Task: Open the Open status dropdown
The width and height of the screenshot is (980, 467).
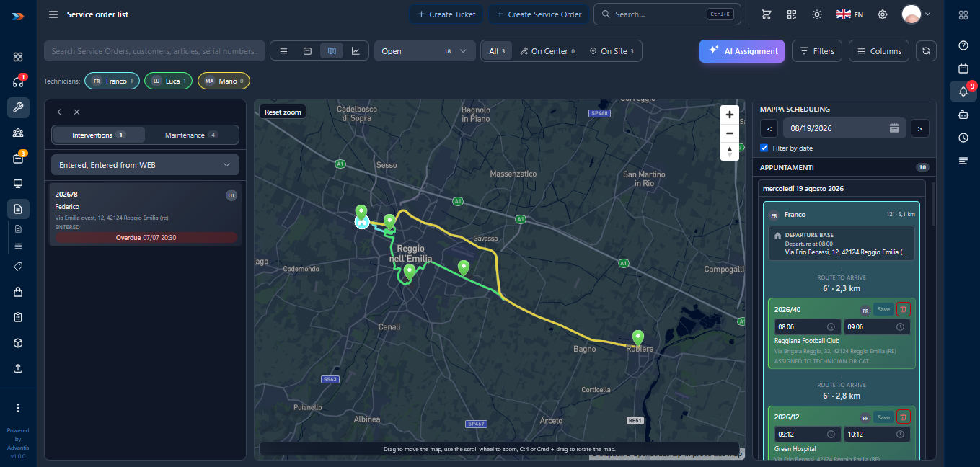Action: 425,51
